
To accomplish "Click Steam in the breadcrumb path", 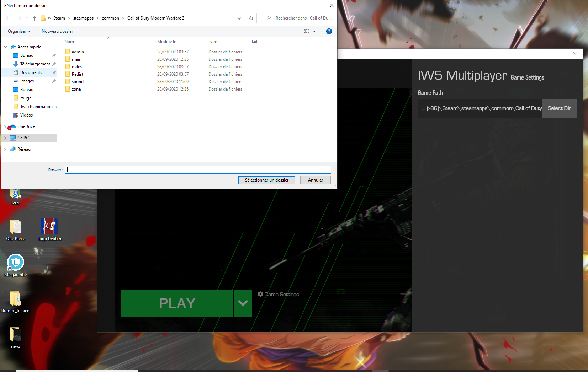I will coord(59,18).
